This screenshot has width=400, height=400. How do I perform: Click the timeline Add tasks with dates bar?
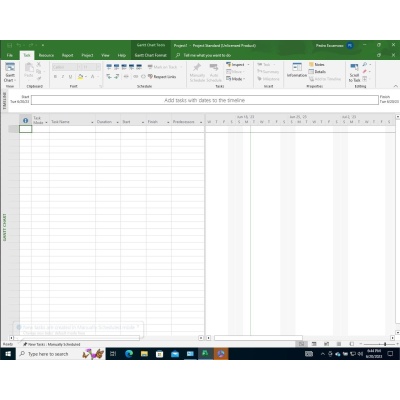(x=205, y=100)
